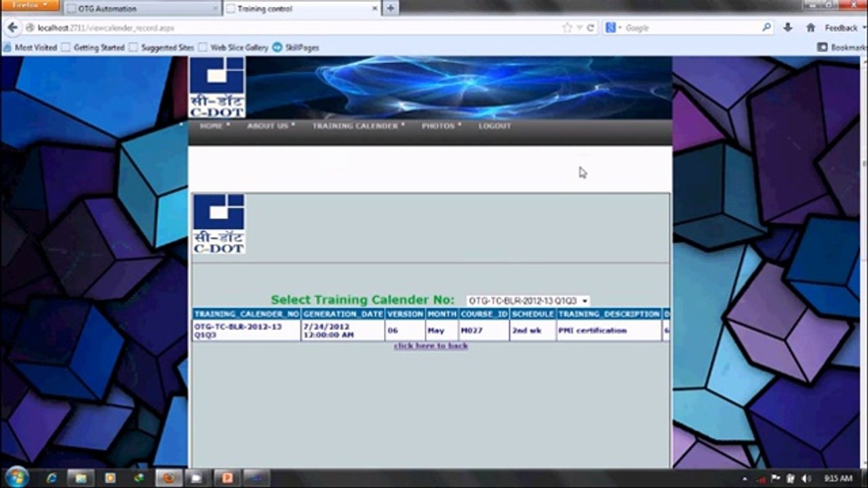Open the Windows Start orb
The image size is (868, 488).
click(16, 477)
